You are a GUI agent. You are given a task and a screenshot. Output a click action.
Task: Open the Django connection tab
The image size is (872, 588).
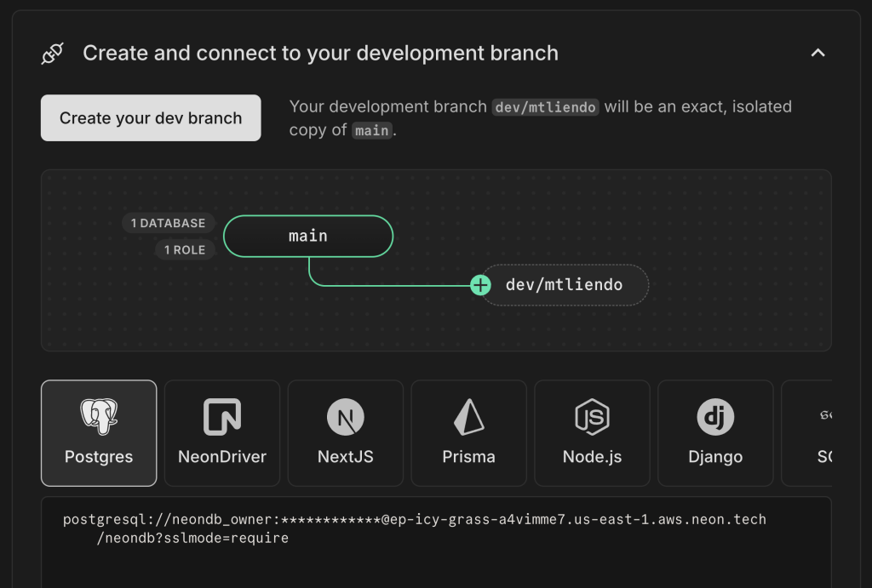715,433
